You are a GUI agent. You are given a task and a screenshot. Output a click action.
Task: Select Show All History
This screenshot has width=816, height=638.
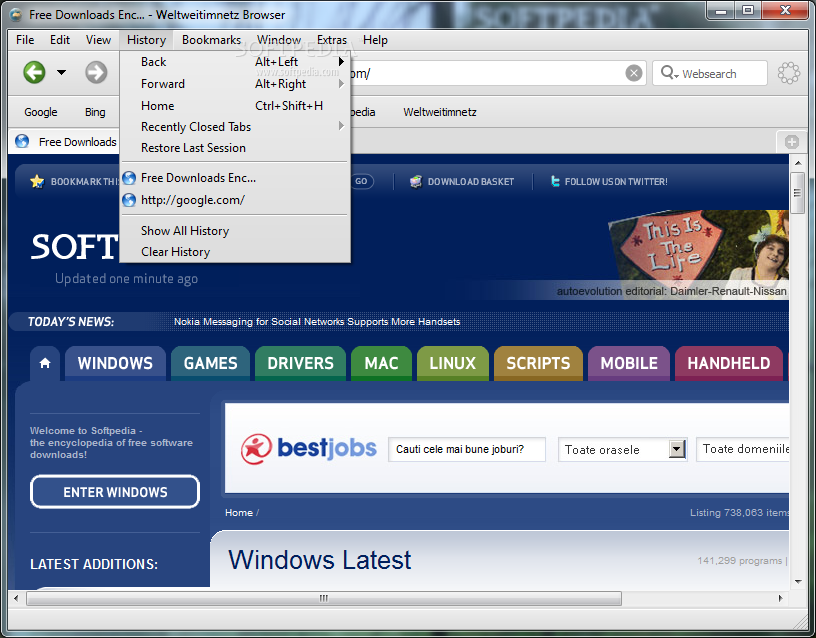(235, 231)
